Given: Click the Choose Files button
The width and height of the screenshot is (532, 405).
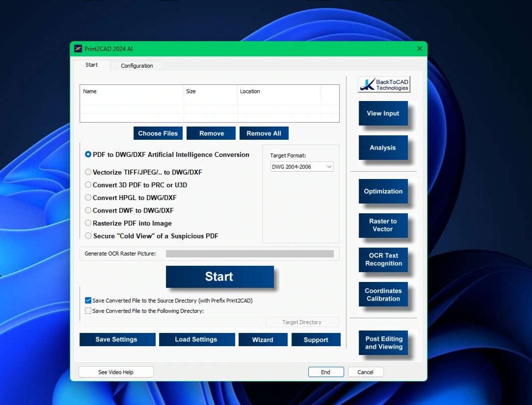Looking at the screenshot, I should (x=158, y=133).
